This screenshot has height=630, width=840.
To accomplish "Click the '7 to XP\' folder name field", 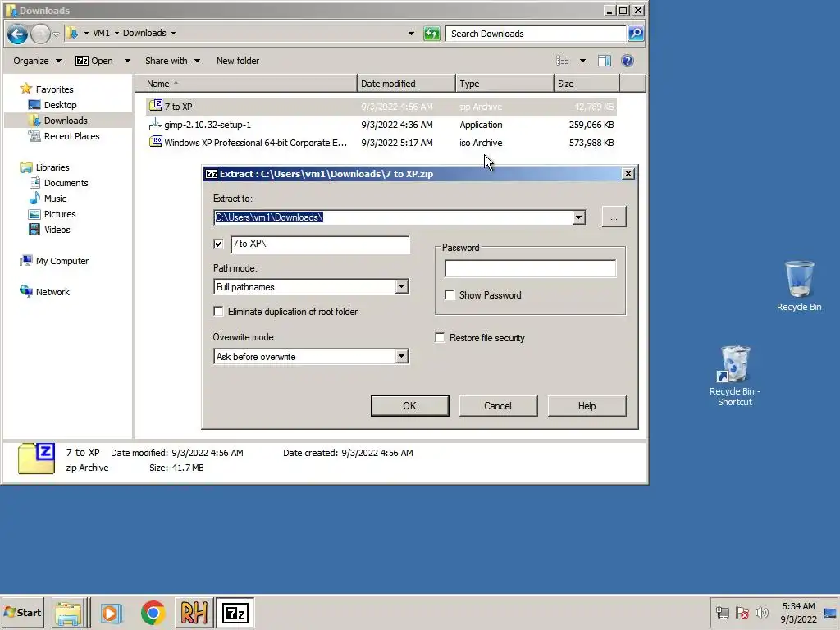I will pos(320,244).
